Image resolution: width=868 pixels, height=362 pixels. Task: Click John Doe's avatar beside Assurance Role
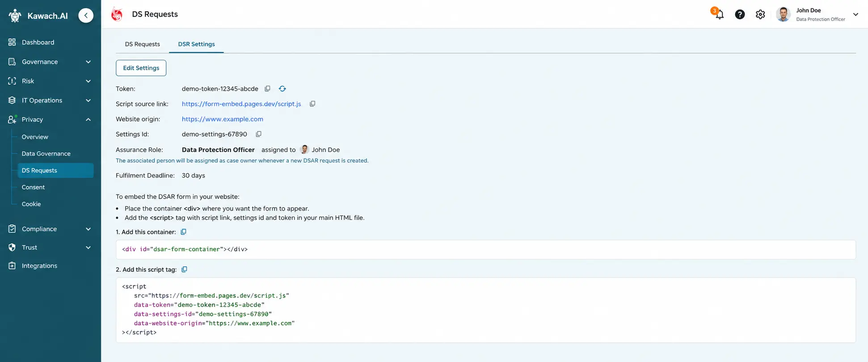(x=304, y=150)
